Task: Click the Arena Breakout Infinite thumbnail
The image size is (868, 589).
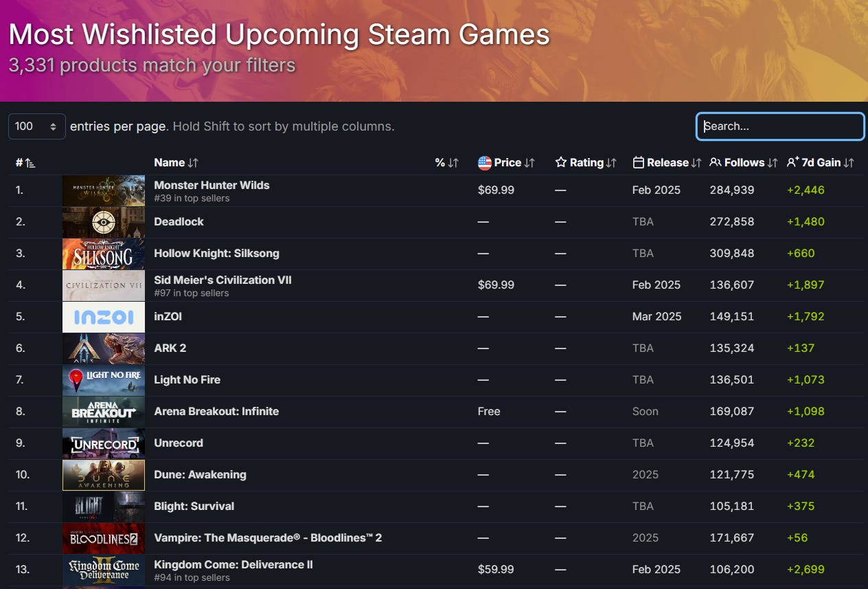Action: pos(104,412)
